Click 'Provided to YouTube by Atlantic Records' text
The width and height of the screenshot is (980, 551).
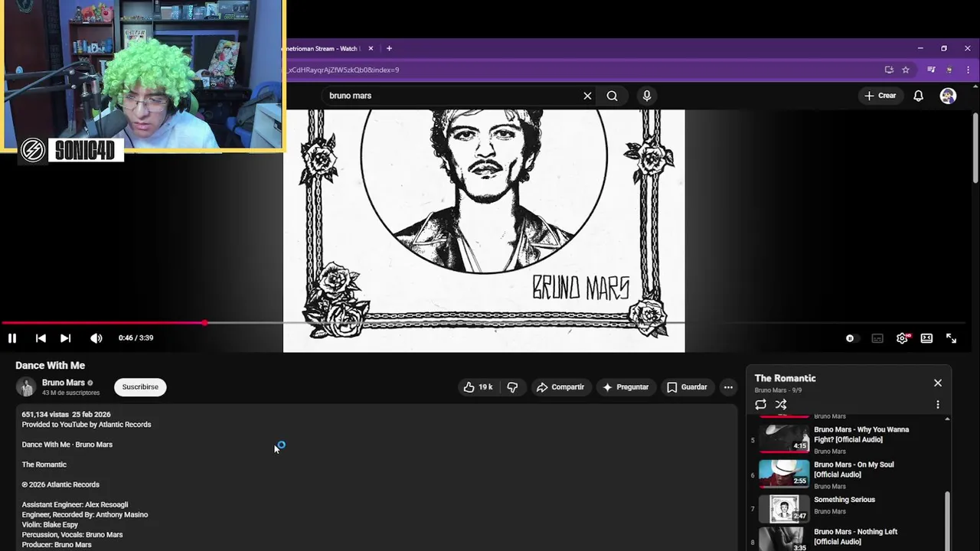coord(87,425)
